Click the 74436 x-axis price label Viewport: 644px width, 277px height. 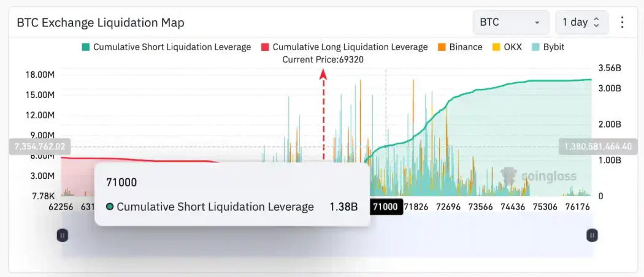[x=512, y=207]
